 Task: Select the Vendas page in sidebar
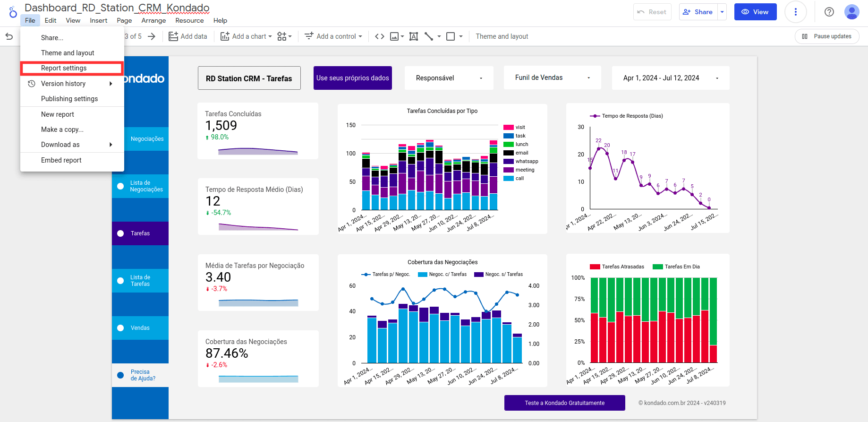(x=140, y=328)
